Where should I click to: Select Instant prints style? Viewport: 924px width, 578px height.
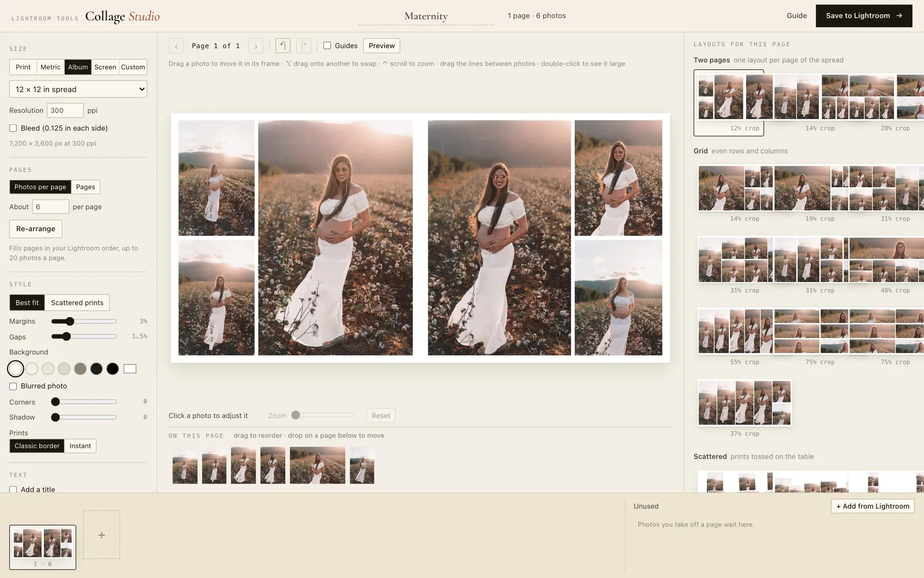tap(80, 446)
